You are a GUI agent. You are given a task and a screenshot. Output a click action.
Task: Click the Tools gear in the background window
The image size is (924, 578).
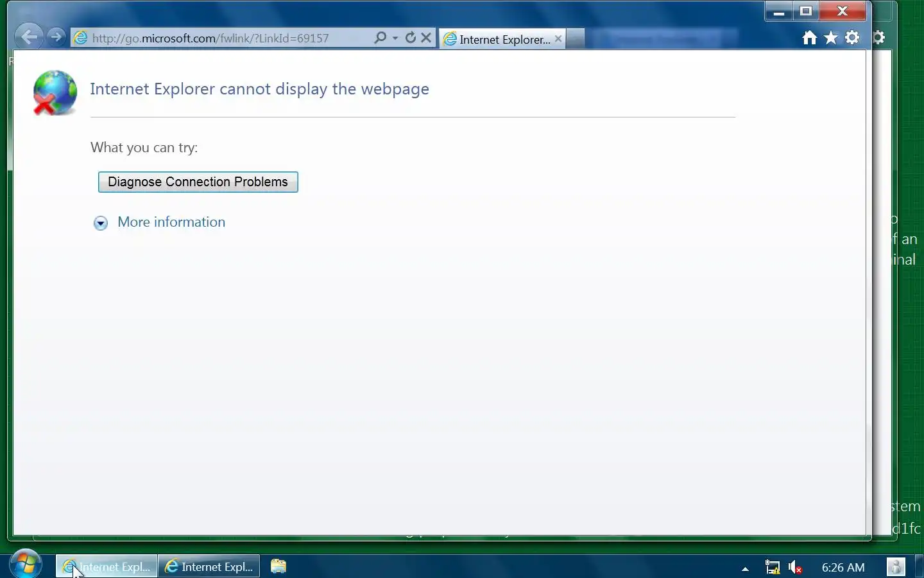pos(879,37)
